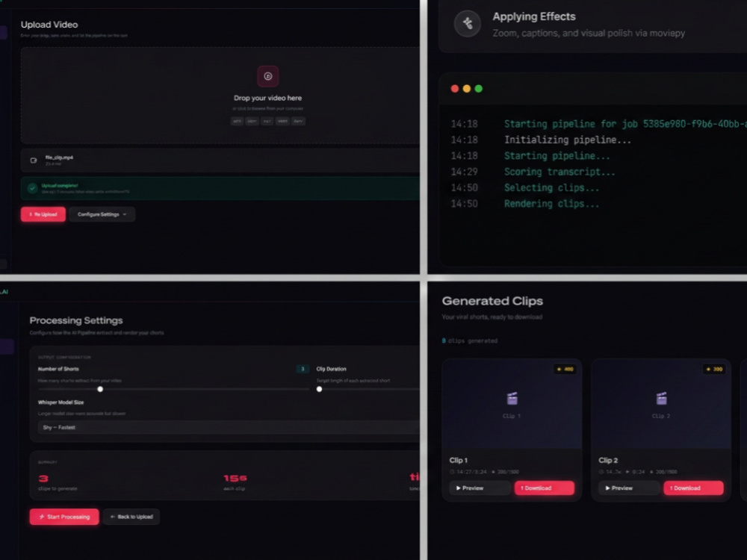The height and width of the screenshot is (560, 747).
Task: Click the 'Clip 2' card title
Action: click(x=608, y=461)
